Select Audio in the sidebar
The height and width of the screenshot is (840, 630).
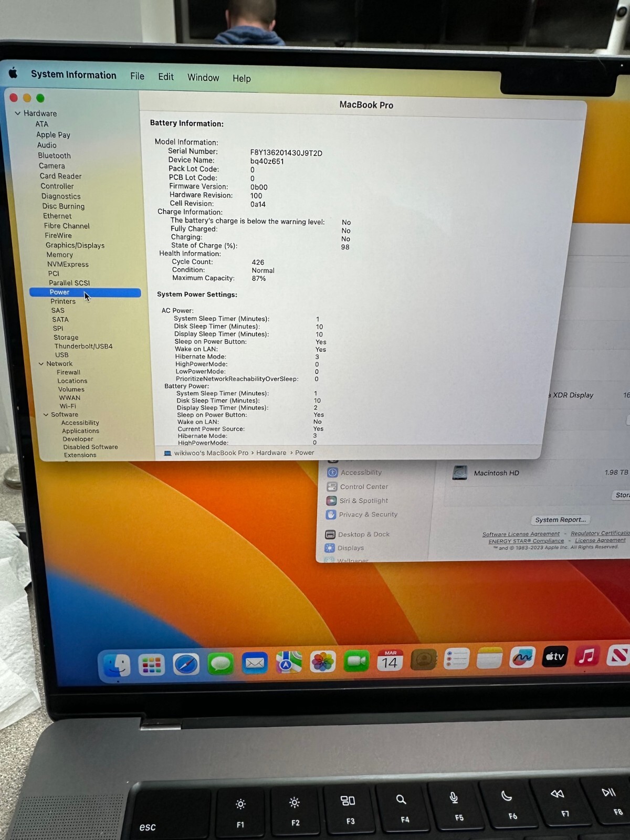click(47, 145)
